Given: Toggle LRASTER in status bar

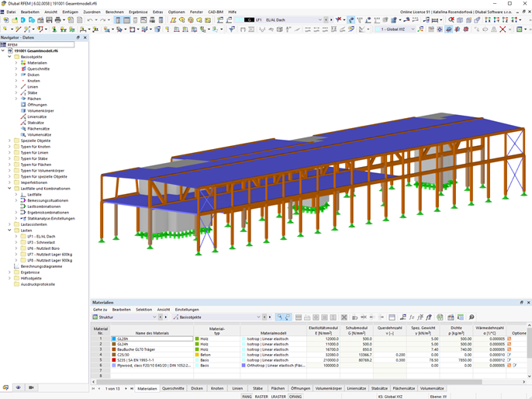Looking at the screenshot, I should click(x=278, y=397).
